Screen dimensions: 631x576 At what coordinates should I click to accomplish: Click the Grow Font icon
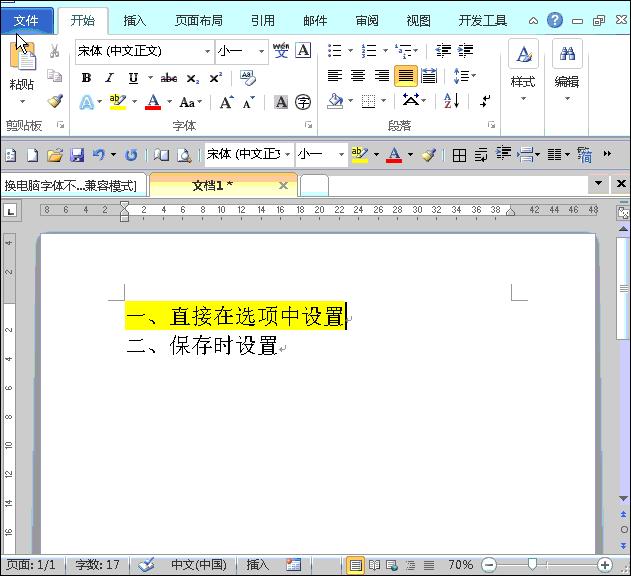pos(227,102)
